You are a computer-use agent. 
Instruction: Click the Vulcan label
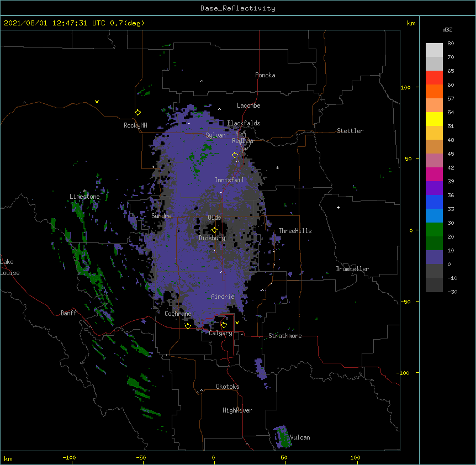pos(300,437)
